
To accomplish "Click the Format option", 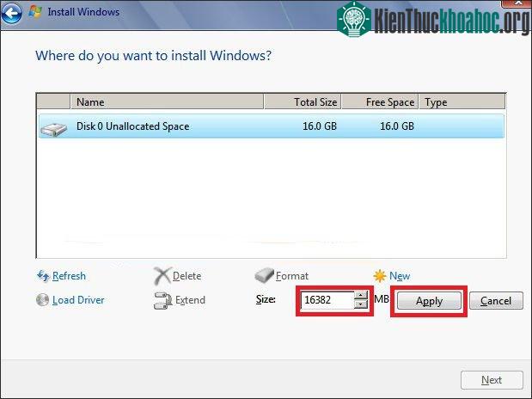I will (292, 276).
